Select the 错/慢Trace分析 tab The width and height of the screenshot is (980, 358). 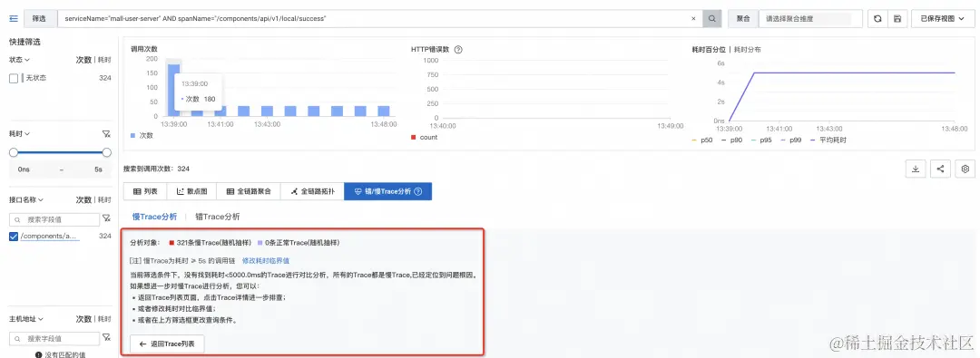pos(387,192)
